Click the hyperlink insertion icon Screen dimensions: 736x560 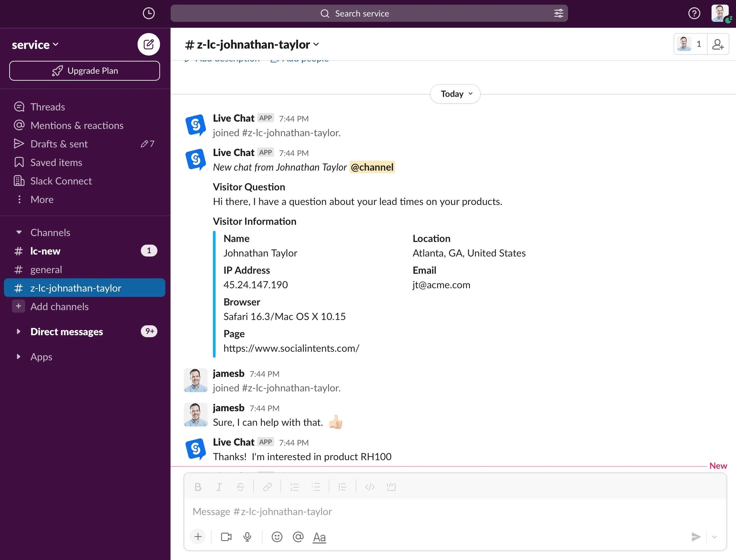pos(267,487)
